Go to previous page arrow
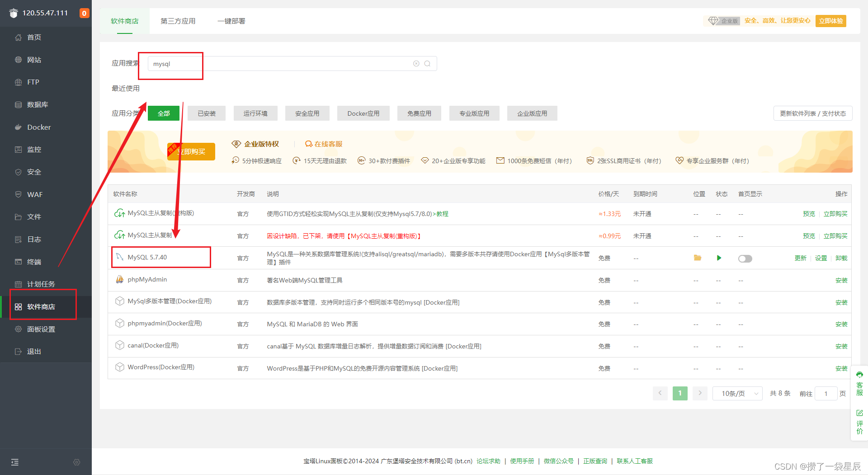This screenshot has width=868, height=475. point(660,393)
